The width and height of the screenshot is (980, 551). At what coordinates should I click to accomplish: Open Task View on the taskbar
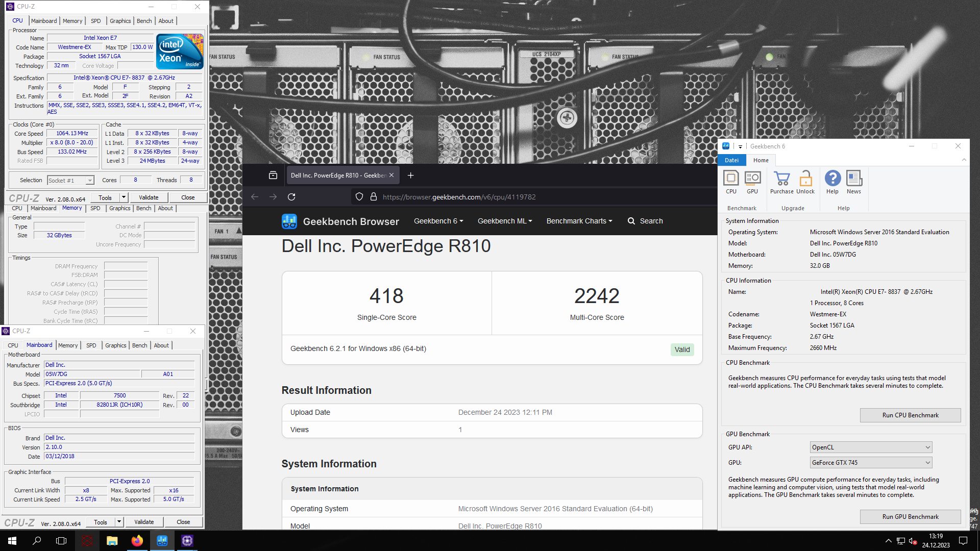[61, 541]
